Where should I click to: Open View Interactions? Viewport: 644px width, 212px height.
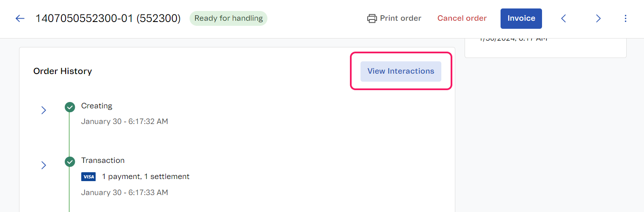pyautogui.click(x=401, y=72)
